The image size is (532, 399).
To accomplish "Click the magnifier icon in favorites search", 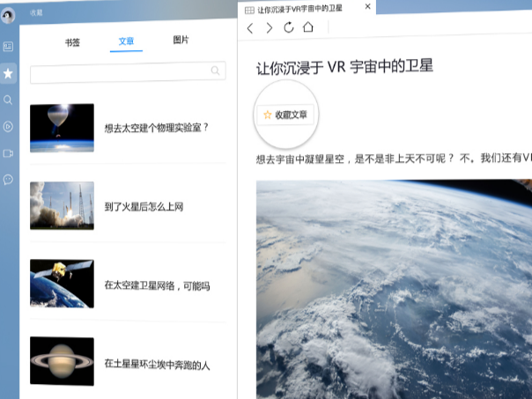I will (x=216, y=70).
